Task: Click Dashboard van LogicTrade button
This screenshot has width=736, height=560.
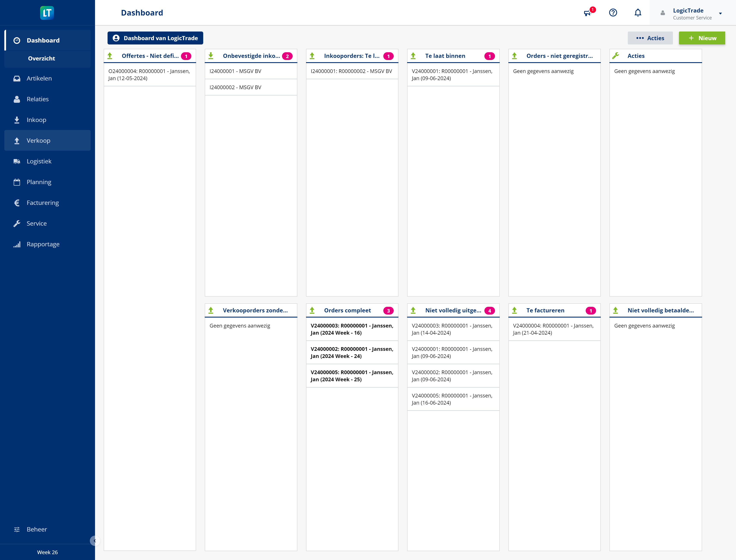Action: (x=155, y=38)
